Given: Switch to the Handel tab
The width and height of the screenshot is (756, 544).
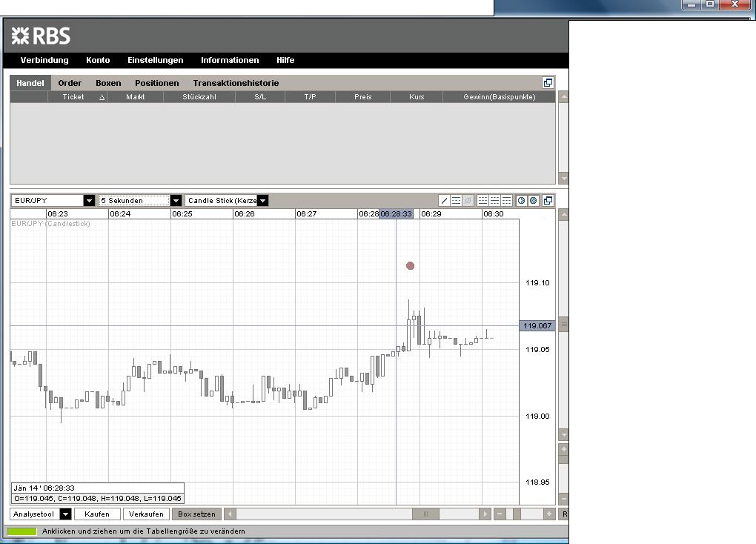Looking at the screenshot, I should pos(30,83).
